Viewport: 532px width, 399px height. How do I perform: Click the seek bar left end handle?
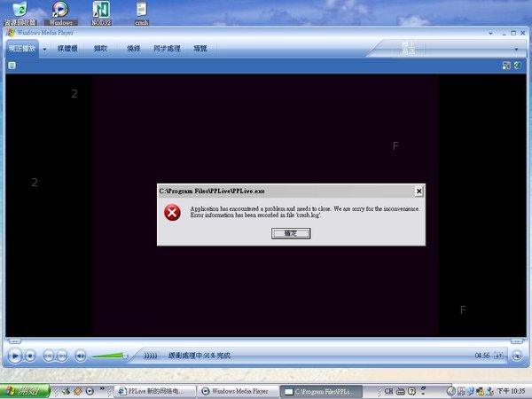coord(14,341)
